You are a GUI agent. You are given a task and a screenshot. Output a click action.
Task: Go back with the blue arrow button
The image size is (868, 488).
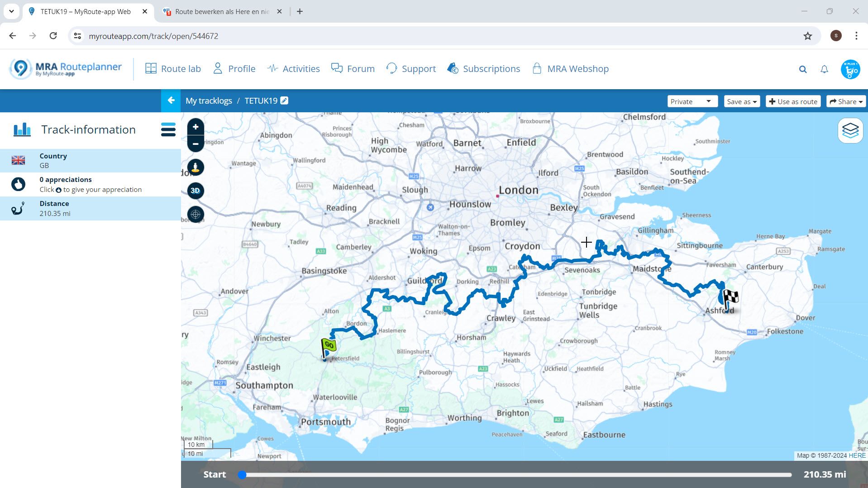171,100
